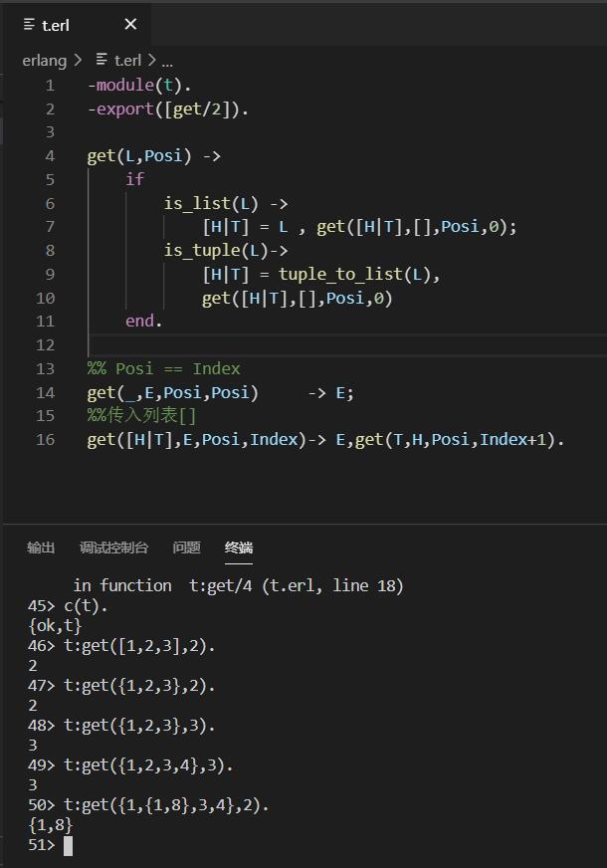Click terminal output '{ok,t}'
Viewport: 607px width, 868px height.
pyautogui.click(x=55, y=625)
